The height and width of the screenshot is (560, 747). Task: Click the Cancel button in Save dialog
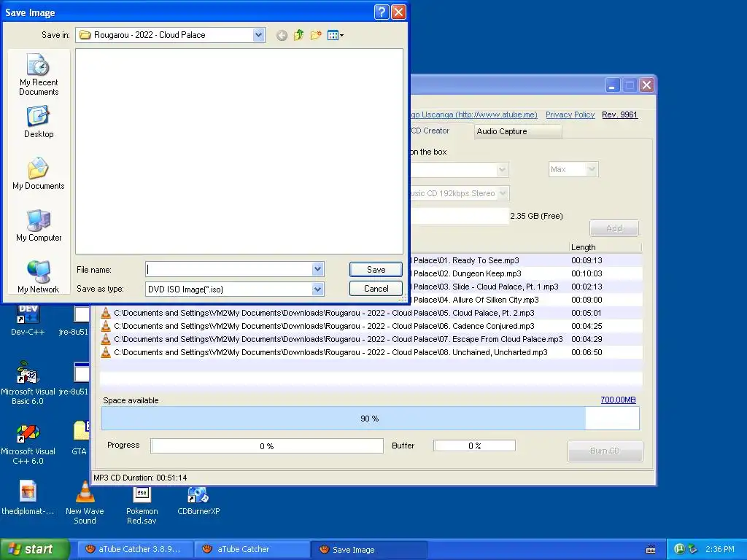pos(376,289)
